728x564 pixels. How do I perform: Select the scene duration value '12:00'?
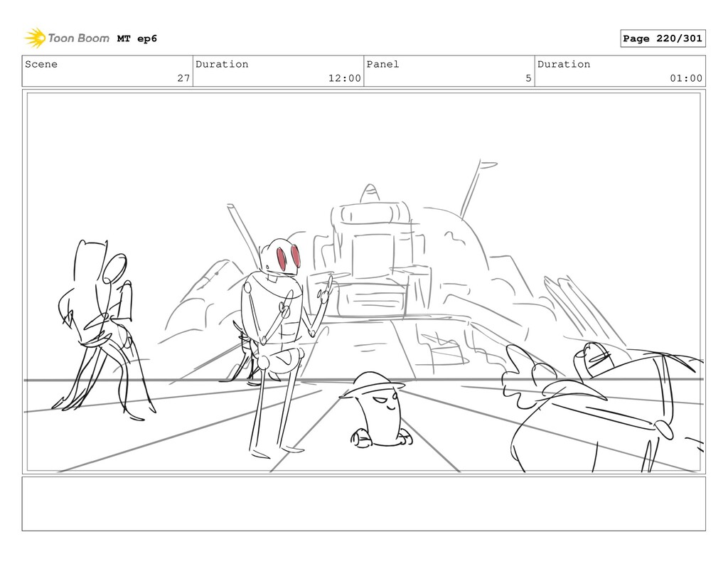pyautogui.click(x=345, y=78)
